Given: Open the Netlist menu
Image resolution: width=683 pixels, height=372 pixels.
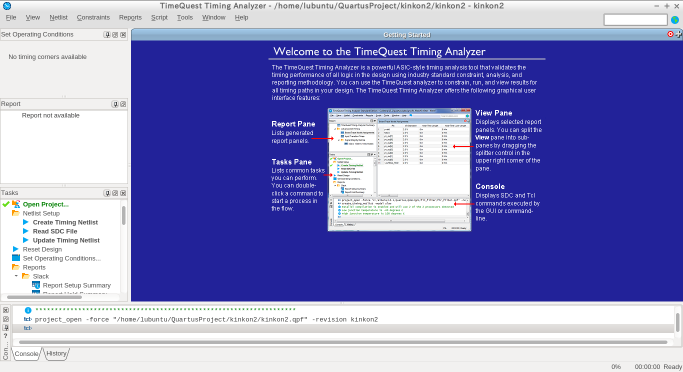Looking at the screenshot, I should click(58, 17).
